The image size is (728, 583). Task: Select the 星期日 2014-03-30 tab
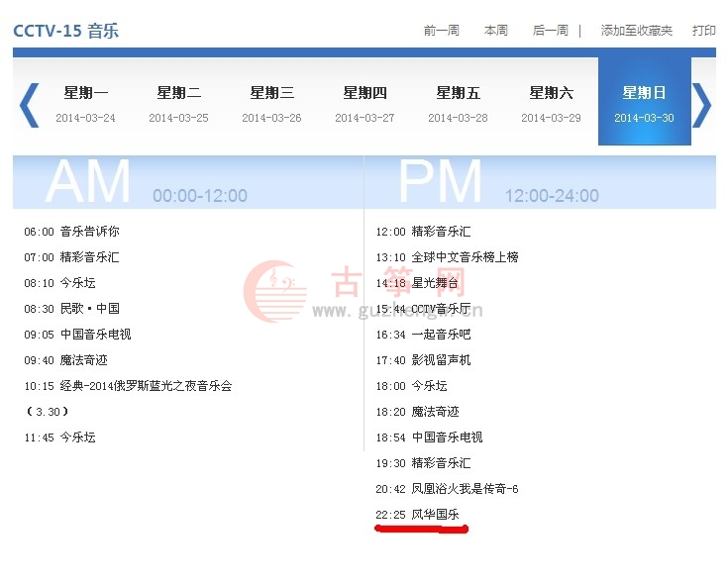point(645,101)
